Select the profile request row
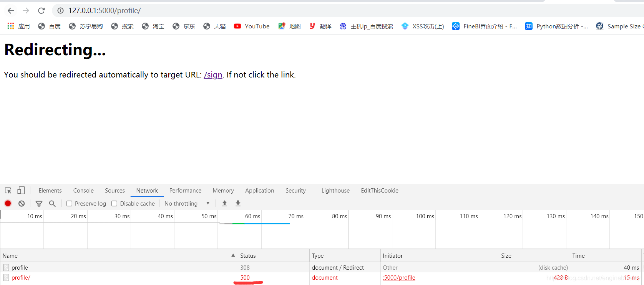644x285 pixels. click(322, 267)
